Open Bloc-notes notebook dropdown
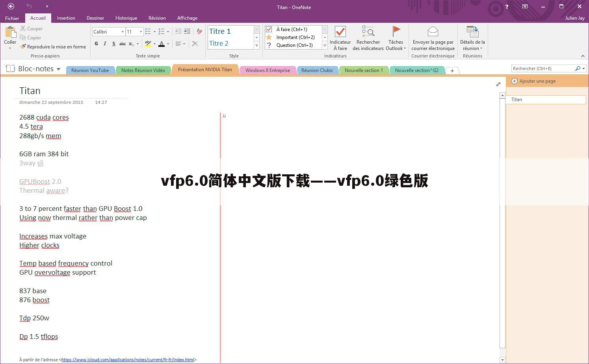The height and width of the screenshot is (364, 589). tap(59, 69)
